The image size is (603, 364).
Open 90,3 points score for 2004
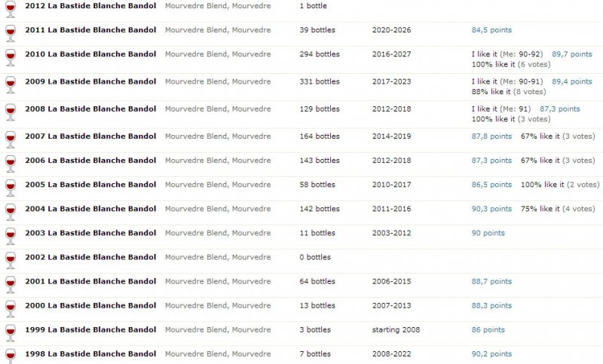click(491, 209)
